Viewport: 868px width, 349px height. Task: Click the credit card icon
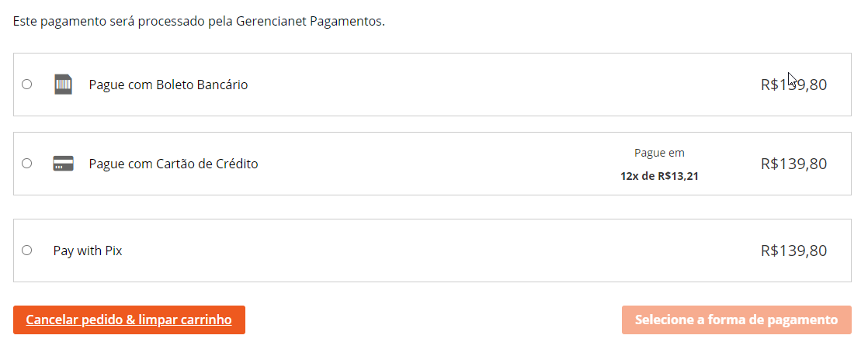pyautogui.click(x=63, y=164)
